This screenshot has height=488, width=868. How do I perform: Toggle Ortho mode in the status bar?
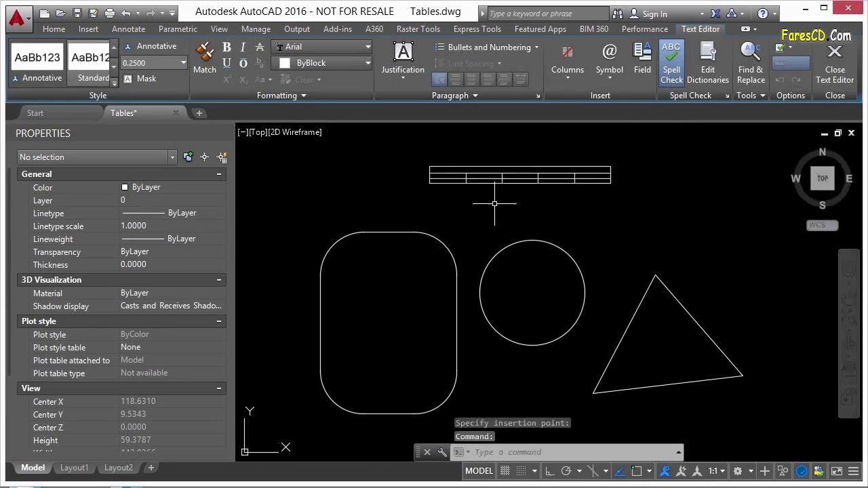[x=549, y=471]
